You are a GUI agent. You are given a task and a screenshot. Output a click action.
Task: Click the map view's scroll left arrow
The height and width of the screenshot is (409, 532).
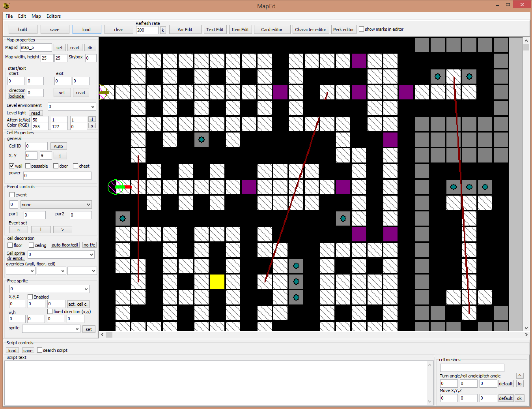click(x=103, y=334)
